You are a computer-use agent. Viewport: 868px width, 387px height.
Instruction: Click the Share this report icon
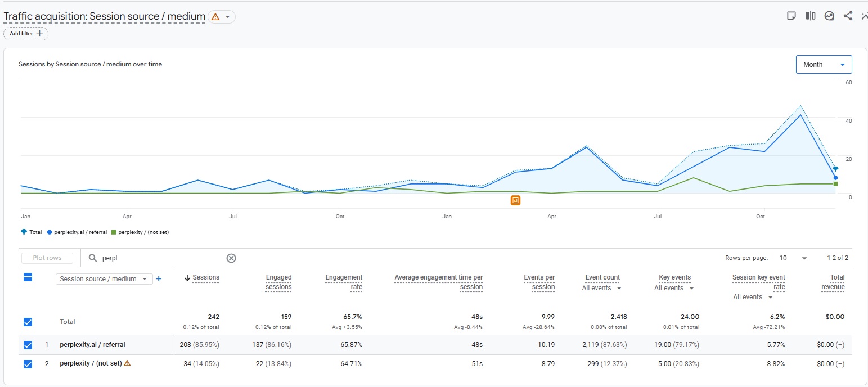tap(848, 15)
